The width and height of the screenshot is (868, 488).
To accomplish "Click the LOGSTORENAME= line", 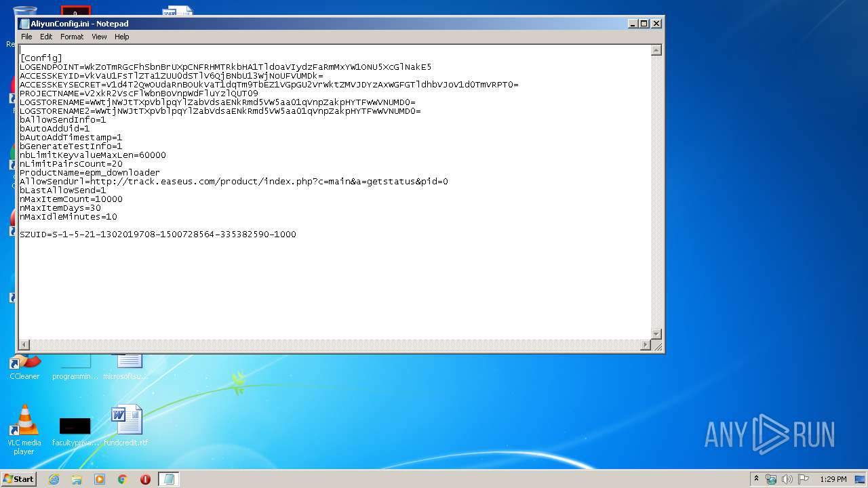I will [x=218, y=102].
